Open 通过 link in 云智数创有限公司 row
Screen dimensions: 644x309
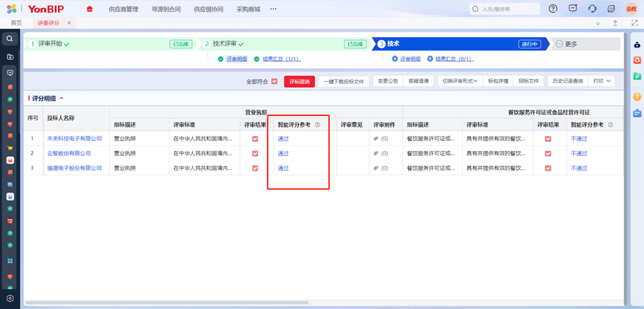tap(283, 153)
